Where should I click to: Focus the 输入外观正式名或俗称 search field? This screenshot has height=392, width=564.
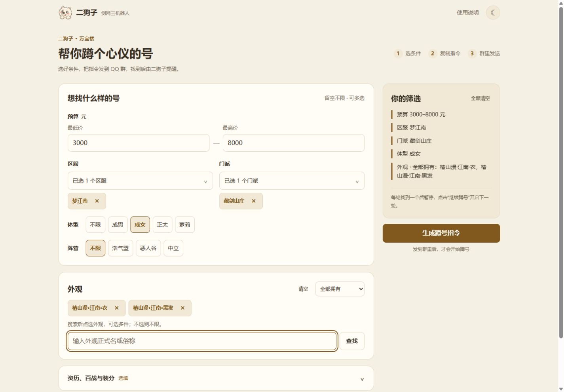(202, 341)
